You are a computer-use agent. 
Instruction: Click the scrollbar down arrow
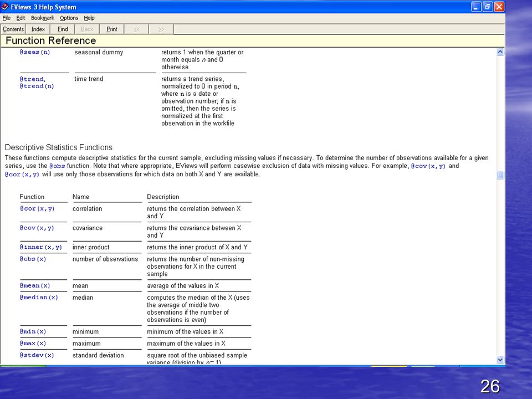500,360
